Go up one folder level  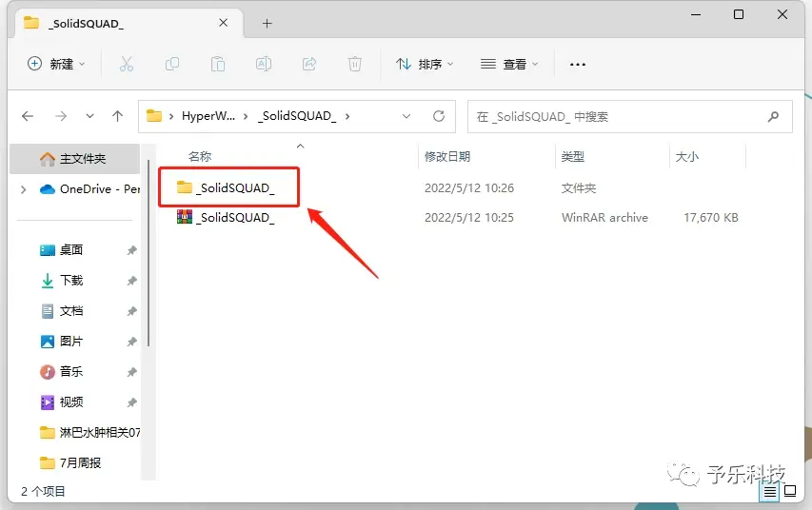(x=117, y=116)
